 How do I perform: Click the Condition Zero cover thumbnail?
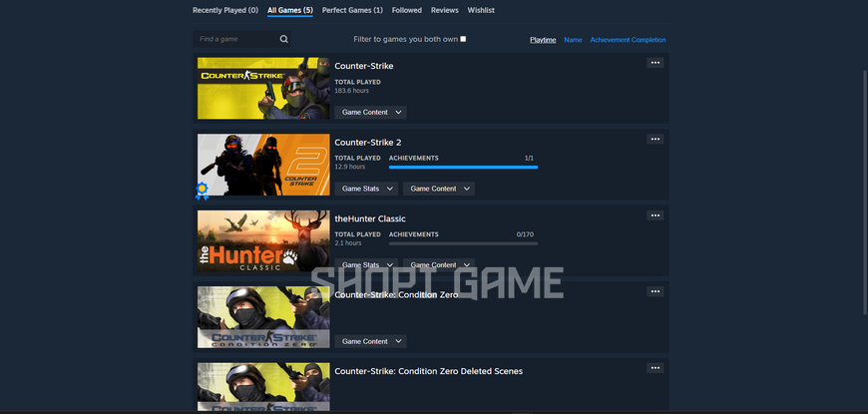point(263,317)
